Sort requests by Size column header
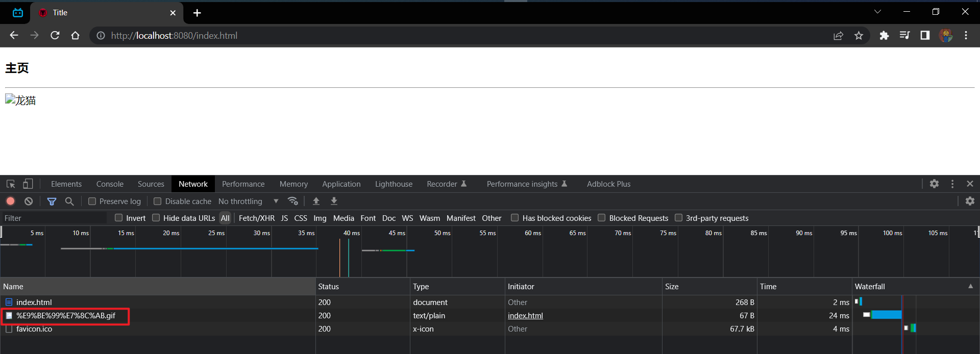Image resolution: width=980 pixels, height=354 pixels. (x=709, y=286)
